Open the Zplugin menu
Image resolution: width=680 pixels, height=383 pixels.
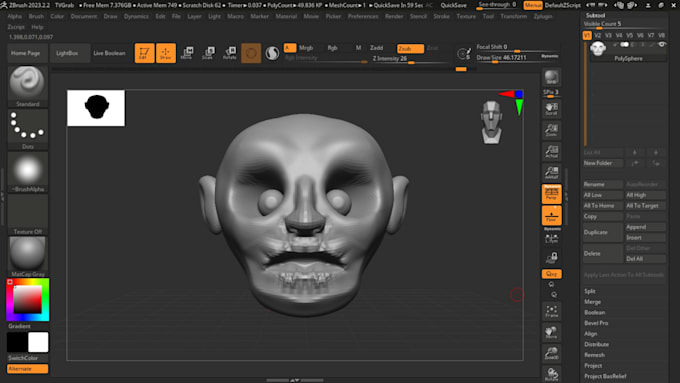pos(543,16)
